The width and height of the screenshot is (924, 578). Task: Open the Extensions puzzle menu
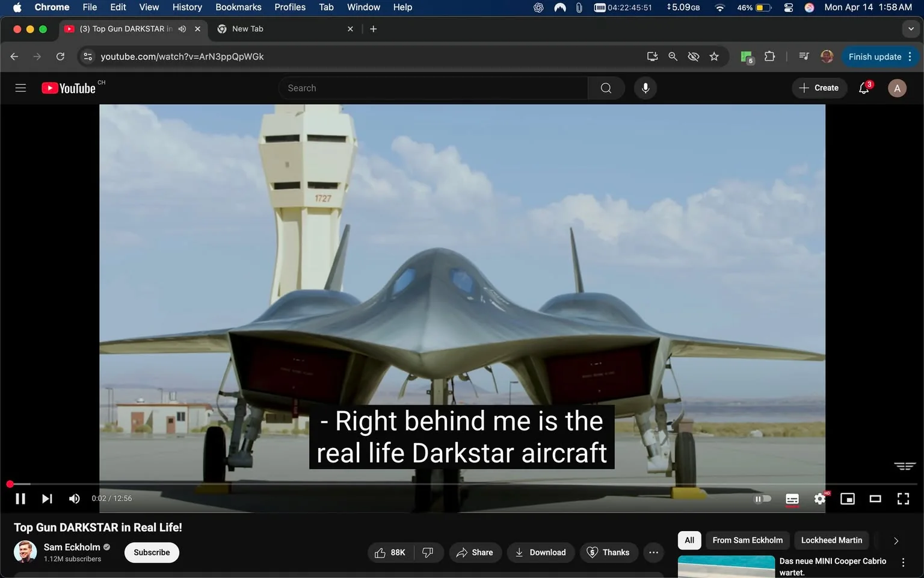[x=769, y=57]
